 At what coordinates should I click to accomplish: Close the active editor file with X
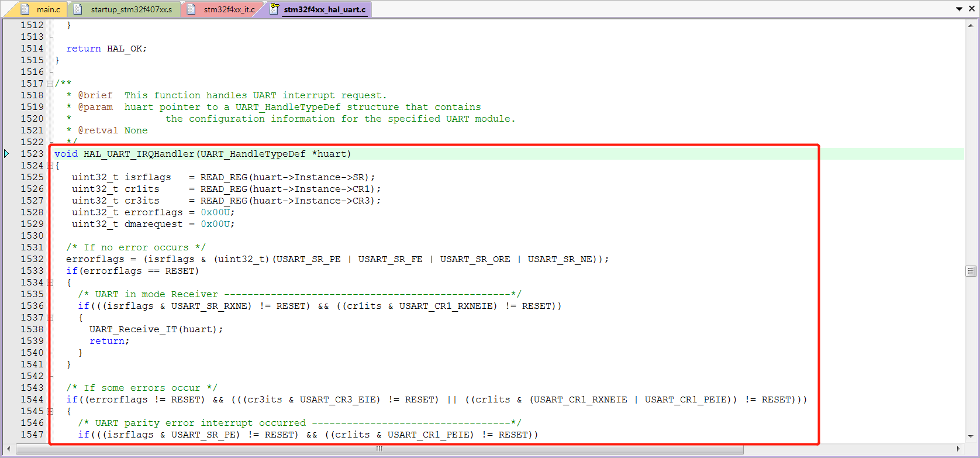971,9
